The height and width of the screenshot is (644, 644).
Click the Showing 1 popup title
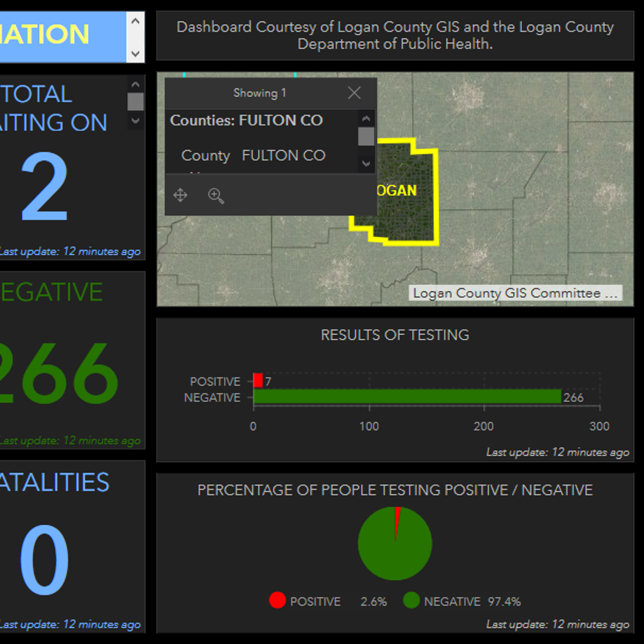(260, 93)
